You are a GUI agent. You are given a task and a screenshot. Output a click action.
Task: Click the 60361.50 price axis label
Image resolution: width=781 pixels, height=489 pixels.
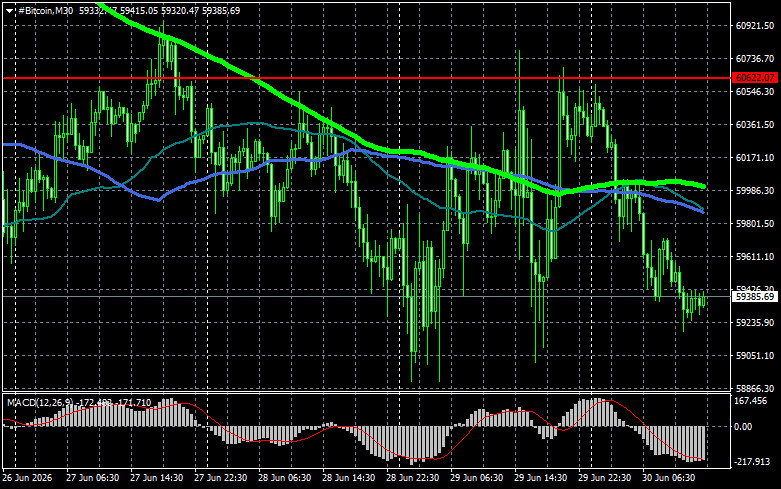[x=755, y=124]
